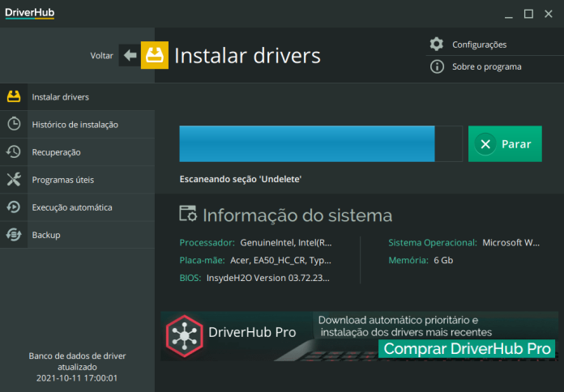Click Sistema Operacional value Microsoft W...
The image size is (564, 392).
pyautogui.click(x=511, y=243)
